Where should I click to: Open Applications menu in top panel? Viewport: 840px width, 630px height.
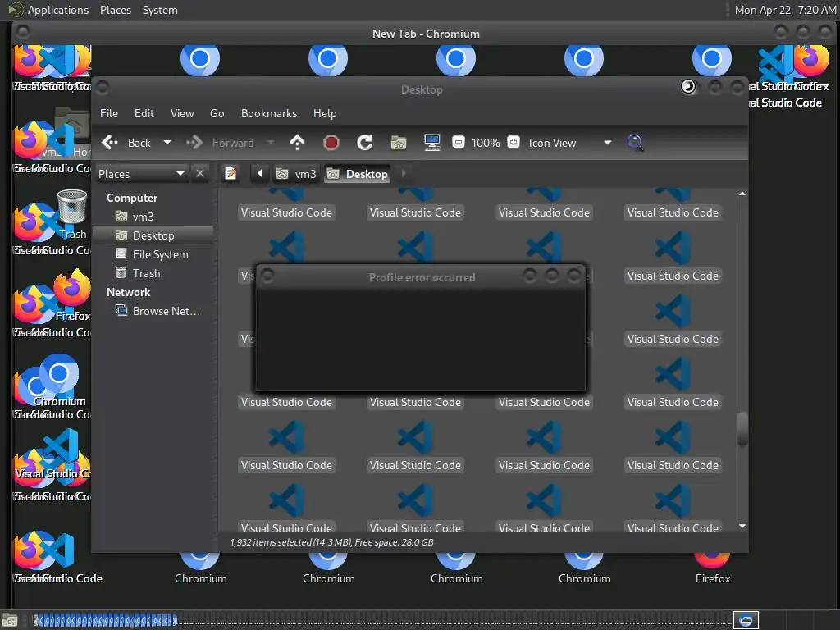58,10
